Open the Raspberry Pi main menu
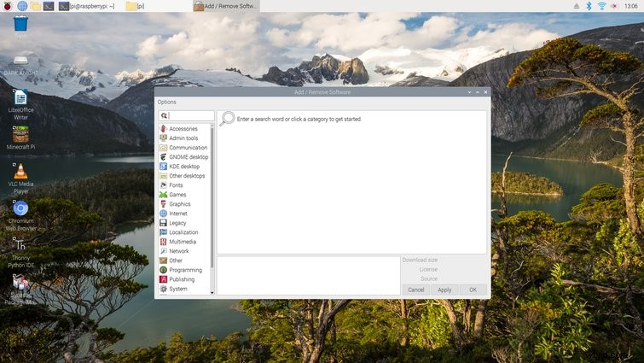The image size is (644, 363). [7, 6]
